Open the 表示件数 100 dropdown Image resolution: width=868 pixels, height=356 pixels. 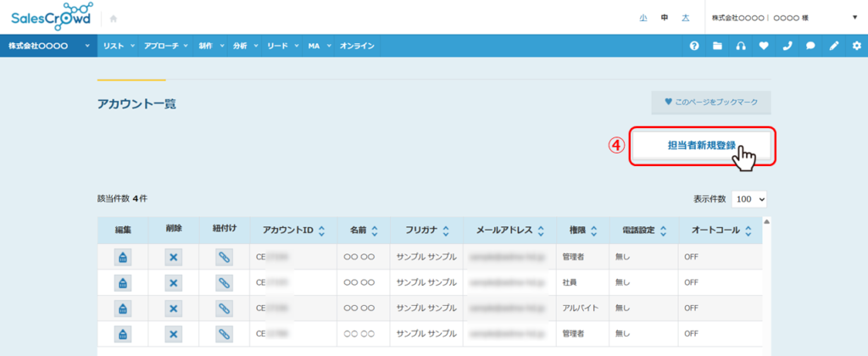coord(748,198)
